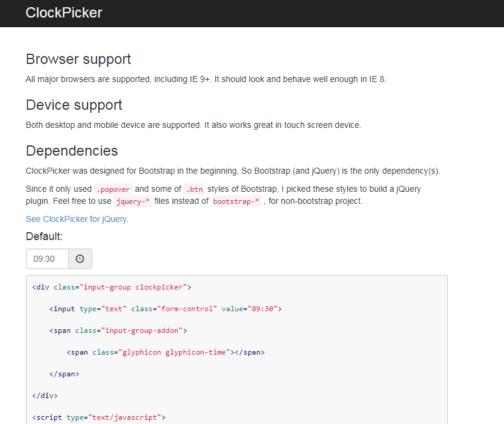
Task: Click the form-control input code line
Action: point(166,309)
